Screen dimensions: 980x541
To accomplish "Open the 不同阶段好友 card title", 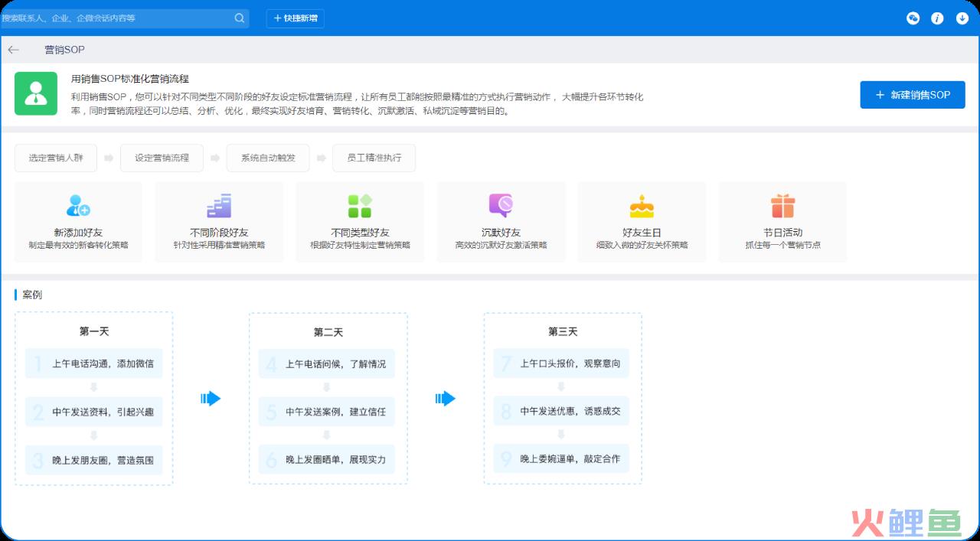I will tap(219, 233).
